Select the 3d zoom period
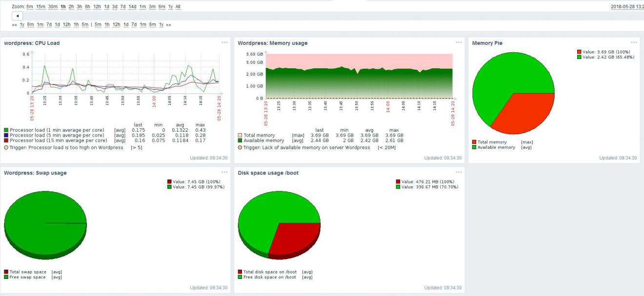This screenshot has height=296, width=644. click(x=115, y=6)
